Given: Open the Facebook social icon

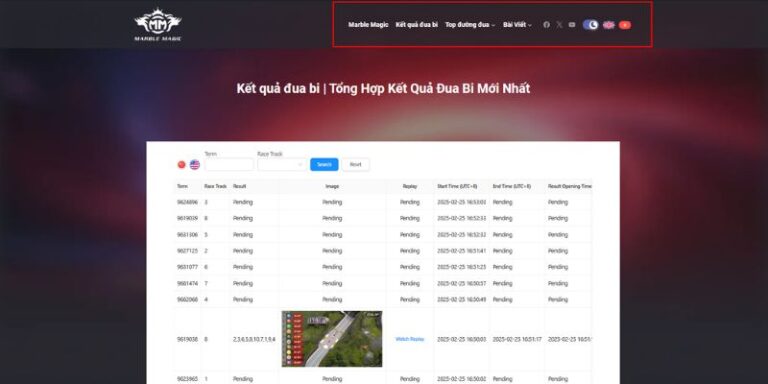Looking at the screenshot, I should [x=547, y=24].
